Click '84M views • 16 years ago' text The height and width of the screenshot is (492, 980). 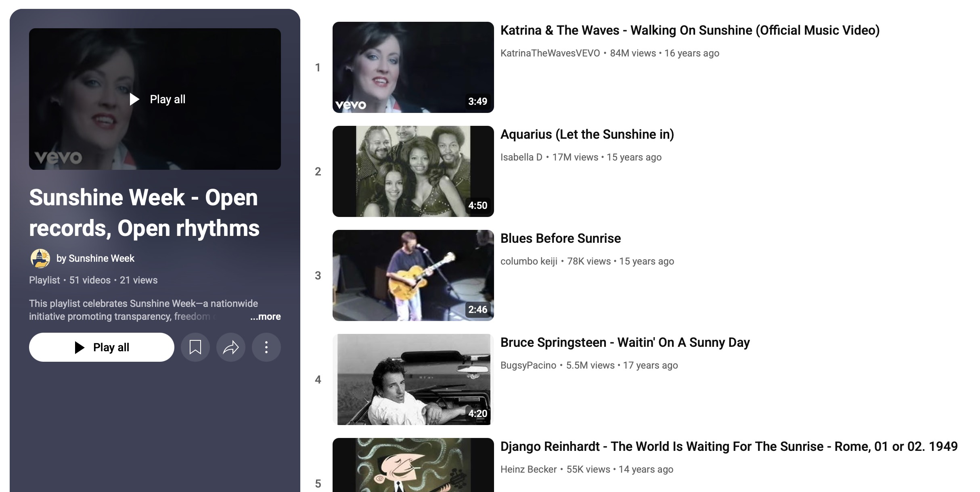[665, 53]
